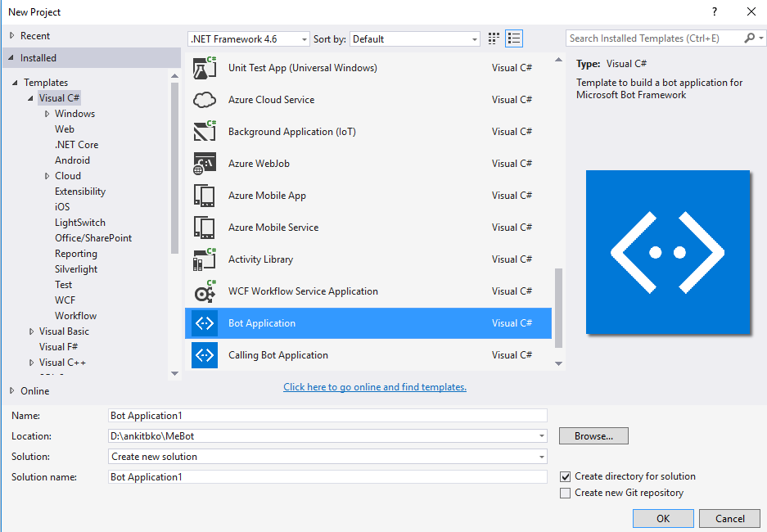The width and height of the screenshot is (767, 532).
Task: Select the Azure WebJob template name
Action: [259, 164]
